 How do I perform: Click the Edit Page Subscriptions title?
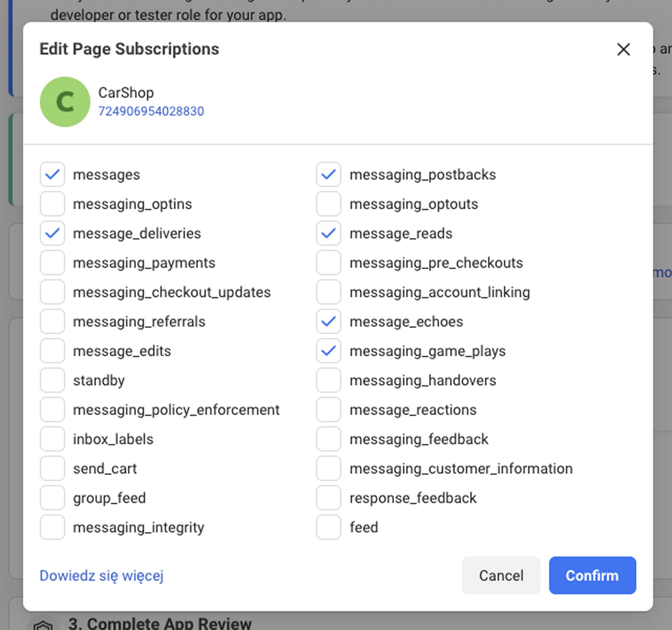tap(129, 49)
